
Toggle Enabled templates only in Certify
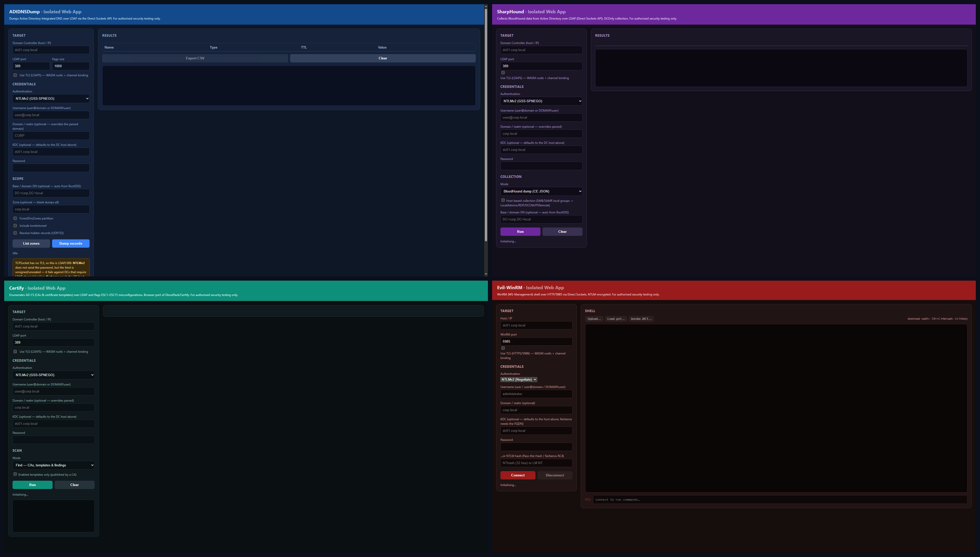click(x=15, y=474)
